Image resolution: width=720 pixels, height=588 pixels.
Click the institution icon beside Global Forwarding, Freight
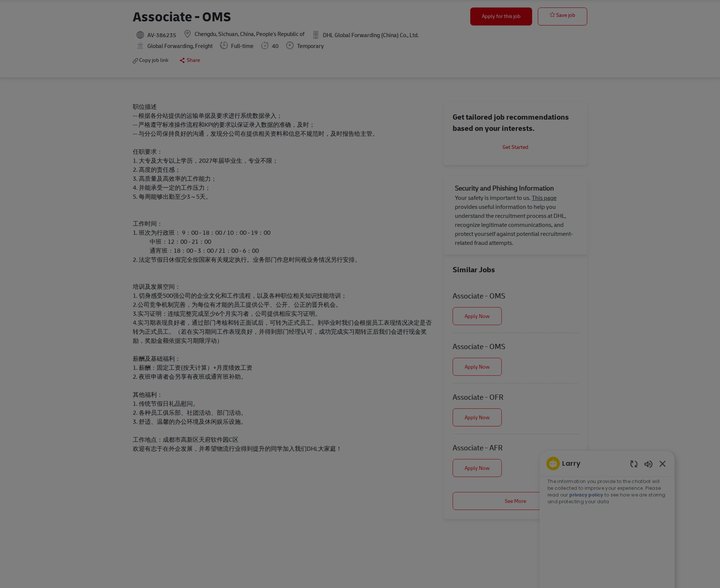tap(140, 46)
